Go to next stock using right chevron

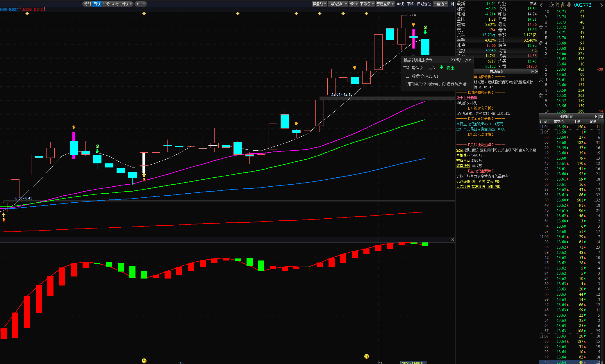pyautogui.click(x=602, y=5)
